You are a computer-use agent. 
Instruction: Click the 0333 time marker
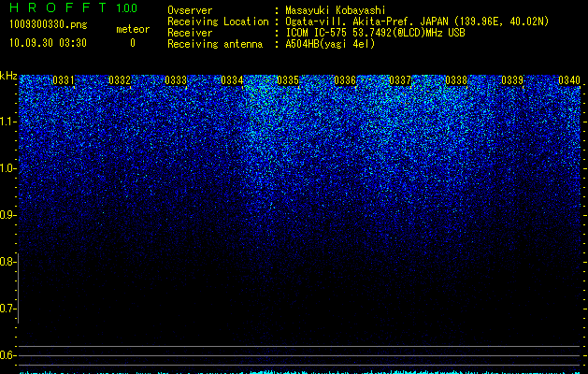pos(176,80)
